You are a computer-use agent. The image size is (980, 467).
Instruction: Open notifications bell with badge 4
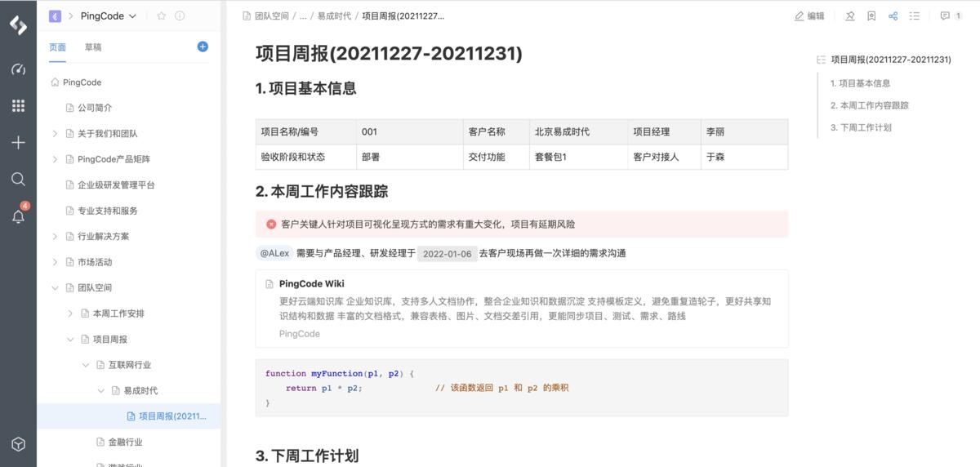(x=18, y=216)
